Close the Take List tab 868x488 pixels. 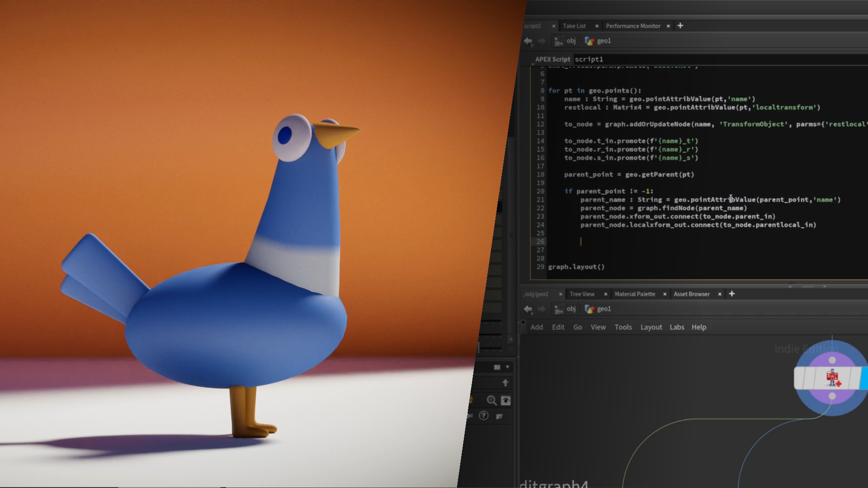[597, 26]
